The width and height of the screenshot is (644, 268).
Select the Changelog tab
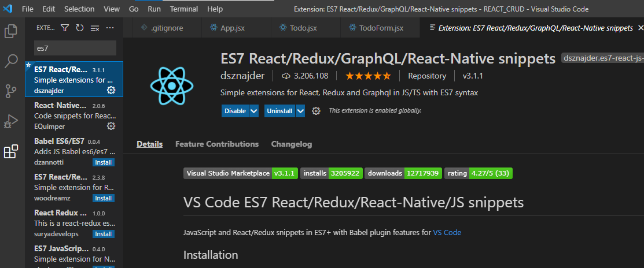click(x=292, y=144)
